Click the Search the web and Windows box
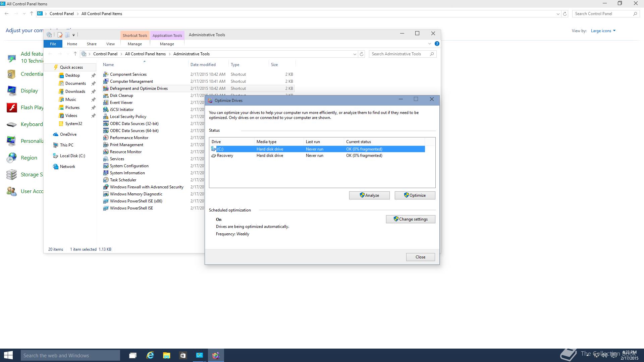 pos(70,355)
